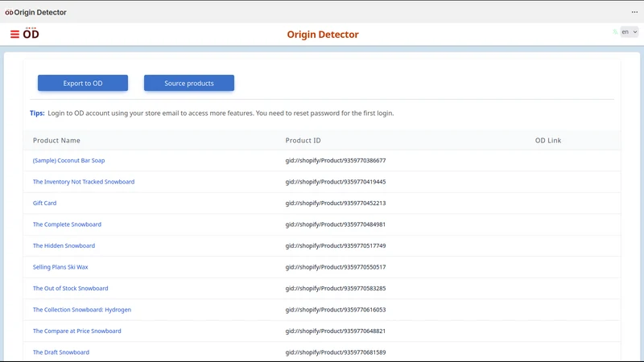
Task: Select product ID ending 9359770452213
Action: pos(336,204)
